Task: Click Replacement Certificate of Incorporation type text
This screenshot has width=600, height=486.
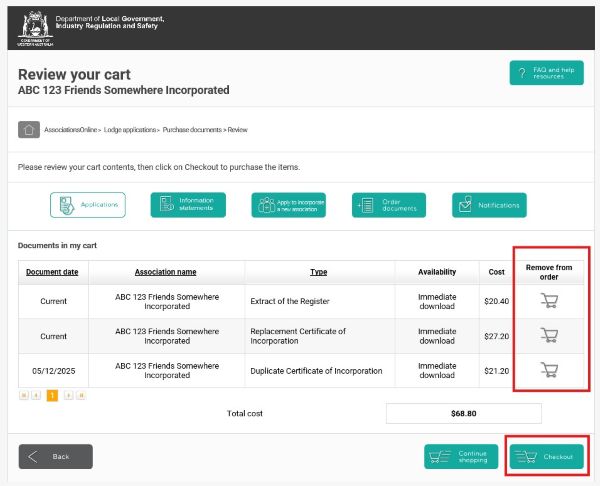Action: coord(298,336)
